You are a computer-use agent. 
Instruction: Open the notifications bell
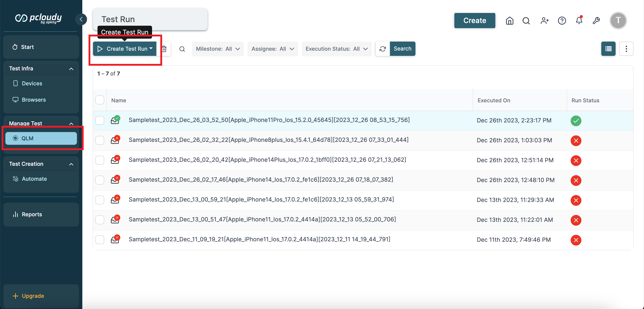click(579, 21)
